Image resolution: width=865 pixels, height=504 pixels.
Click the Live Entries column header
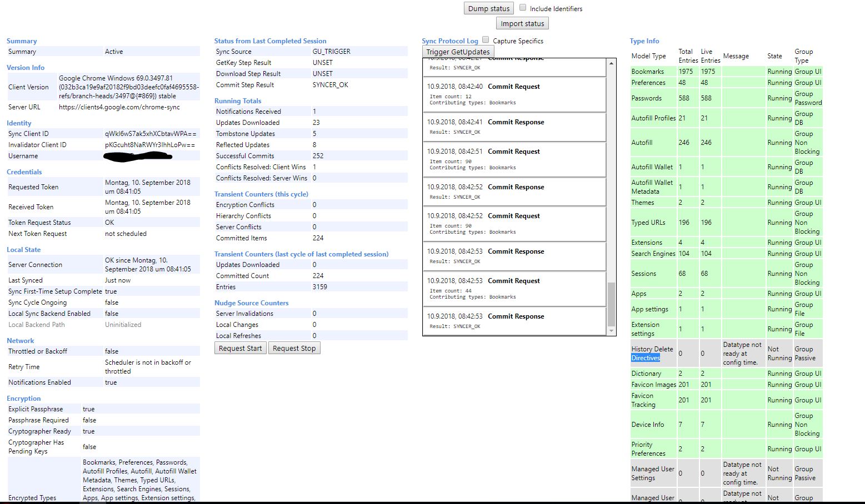pos(710,56)
